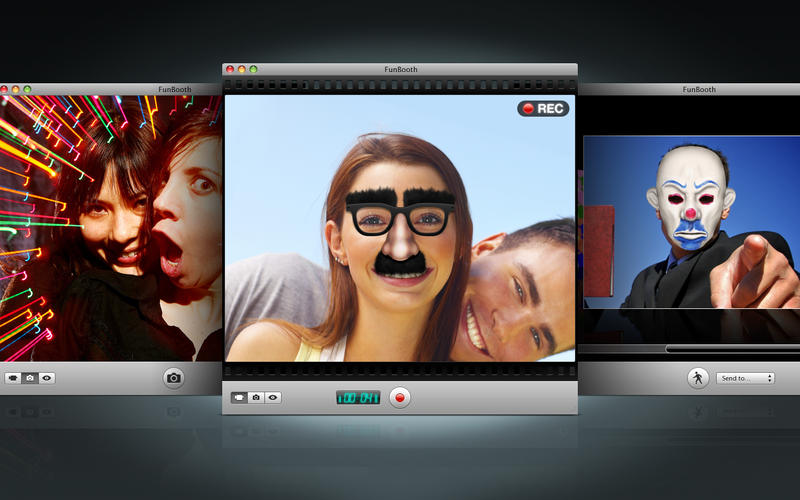The width and height of the screenshot is (800, 500).
Task: Click the glasses and mustache video preview
Action: pyautogui.click(x=400, y=228)
